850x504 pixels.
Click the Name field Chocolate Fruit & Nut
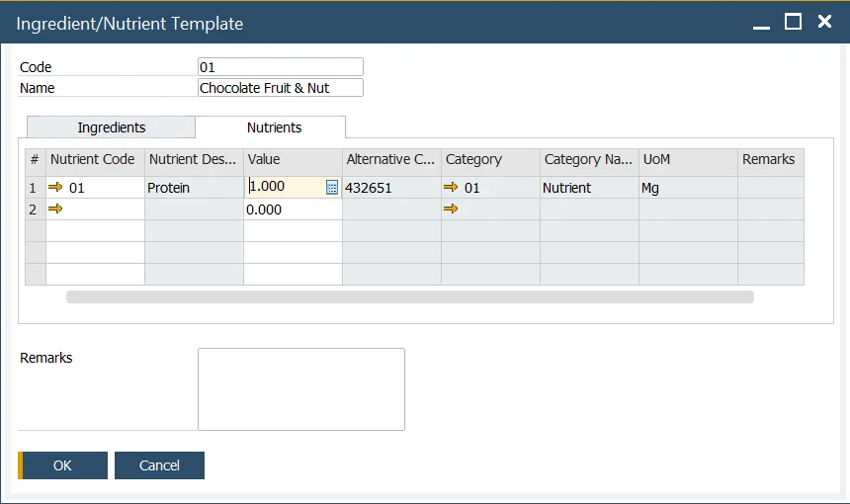coord(281,88)
